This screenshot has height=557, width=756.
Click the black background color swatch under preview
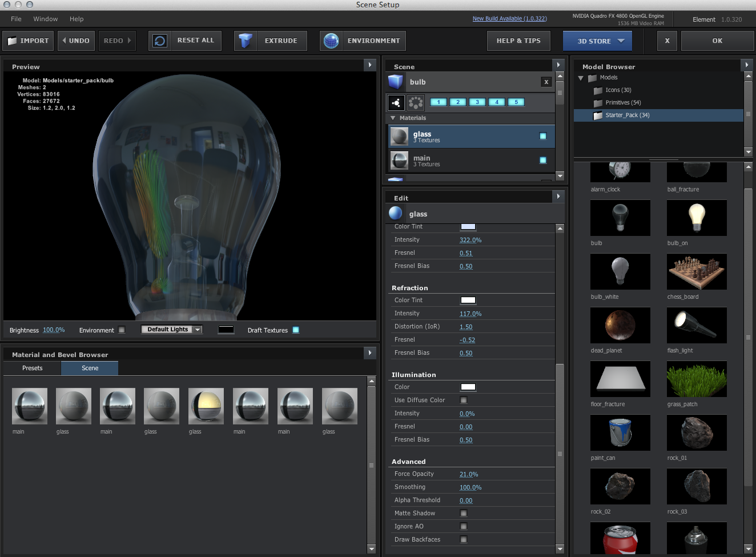coord(226,330)
